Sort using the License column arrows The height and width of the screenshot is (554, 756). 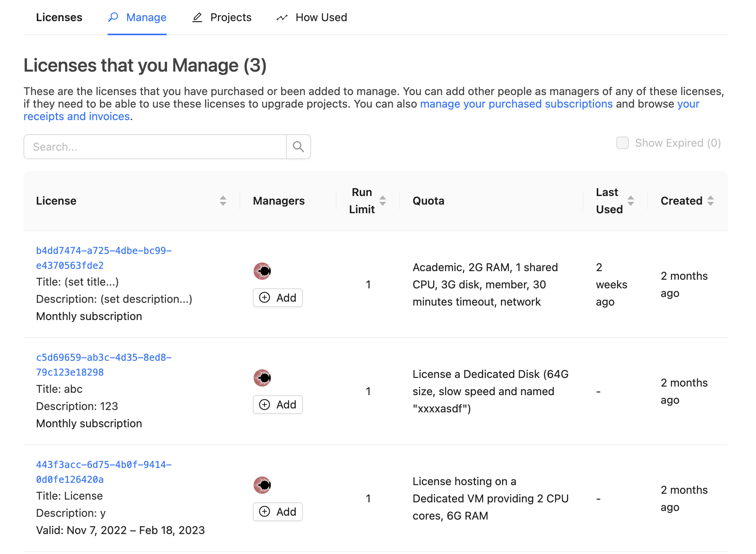pyautogui.click(x=223, y=201)
